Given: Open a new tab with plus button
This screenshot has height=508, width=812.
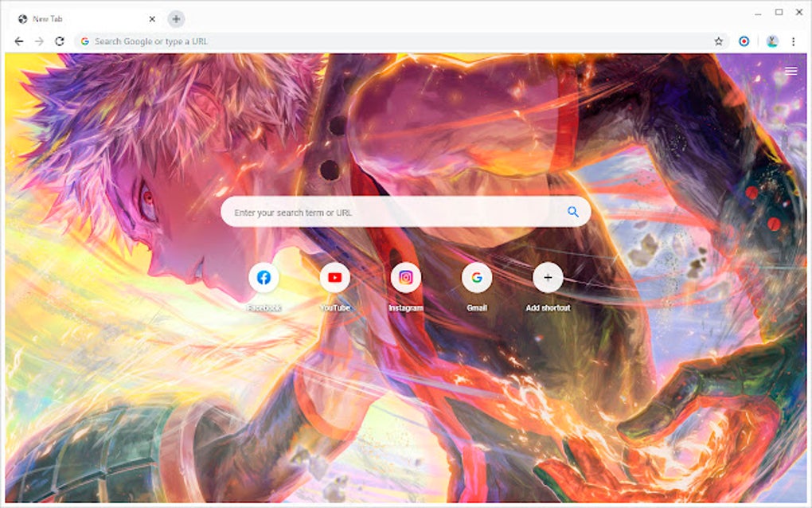Looking at the screenshot, I should tap(176, 19).
